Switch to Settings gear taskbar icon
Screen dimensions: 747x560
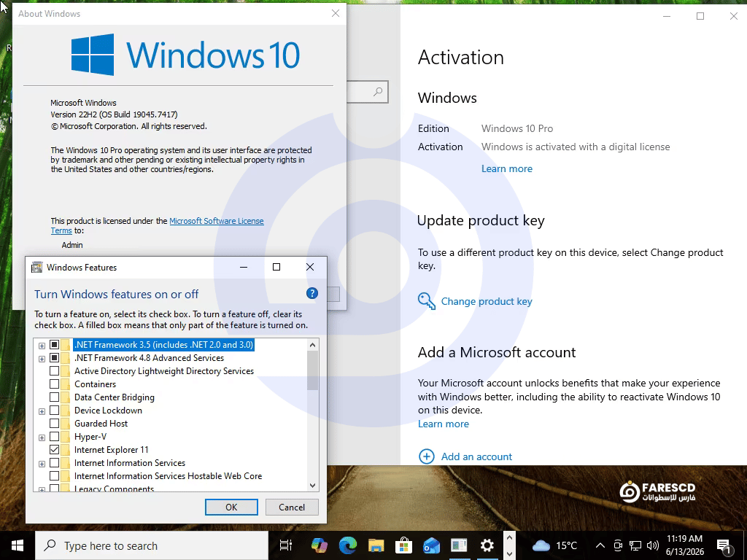(487, 545)
